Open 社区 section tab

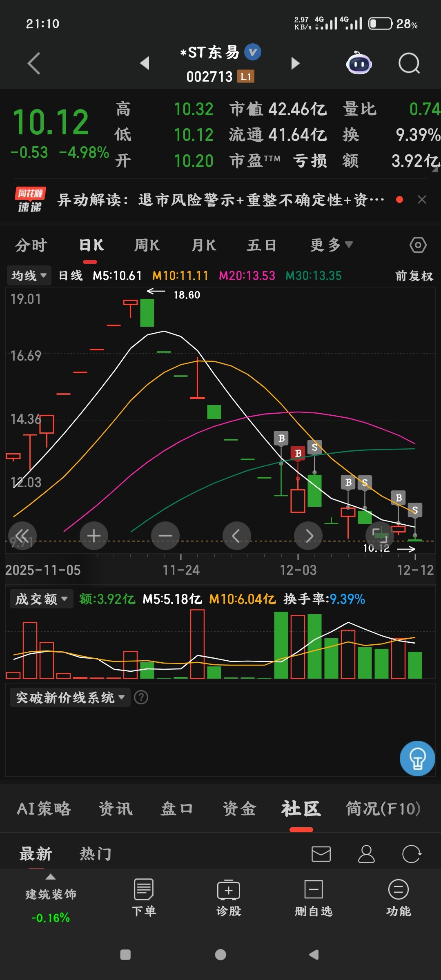pos(301,808)
